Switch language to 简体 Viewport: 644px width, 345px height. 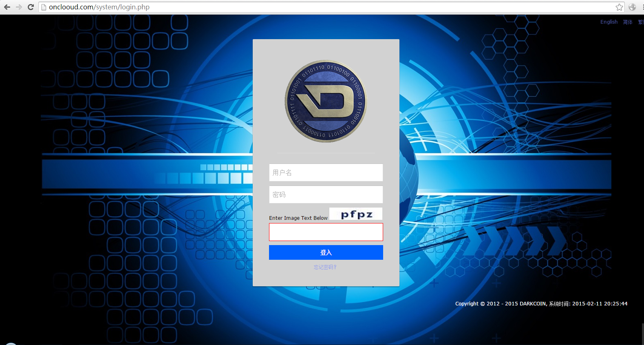(628, 22)
